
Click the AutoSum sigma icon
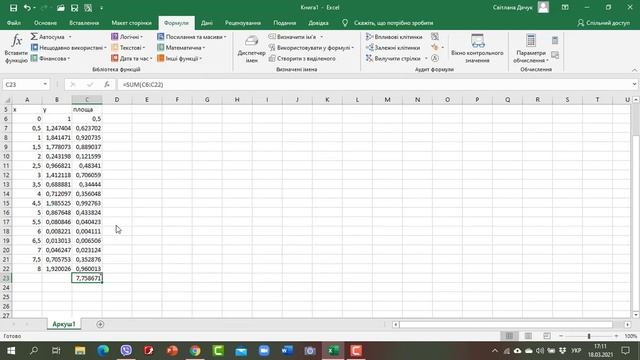(x=34, y=37)
